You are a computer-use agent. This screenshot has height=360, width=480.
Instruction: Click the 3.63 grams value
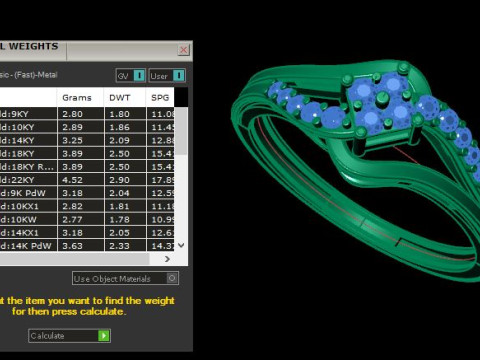coord(72,246)
